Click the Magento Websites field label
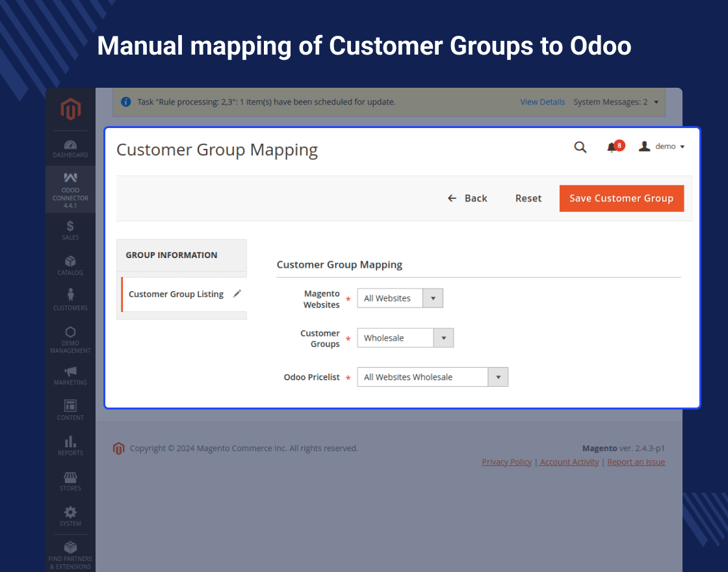Image resolution: width=728 pixels, height=572 pixels. [x=321, y=299]
